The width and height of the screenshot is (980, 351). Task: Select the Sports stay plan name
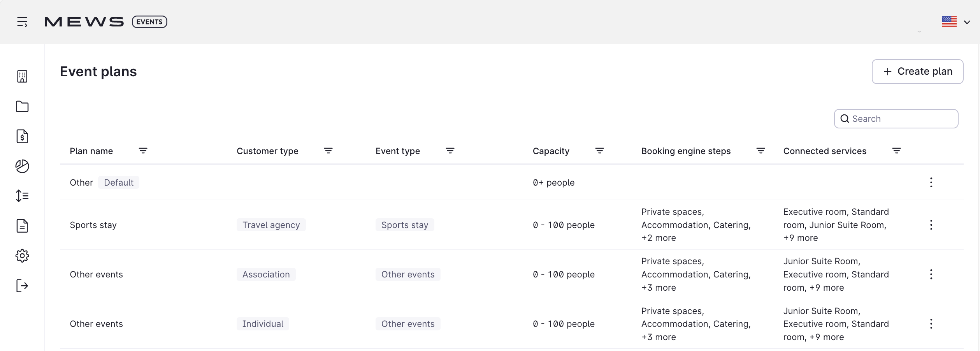click(93, 225)
